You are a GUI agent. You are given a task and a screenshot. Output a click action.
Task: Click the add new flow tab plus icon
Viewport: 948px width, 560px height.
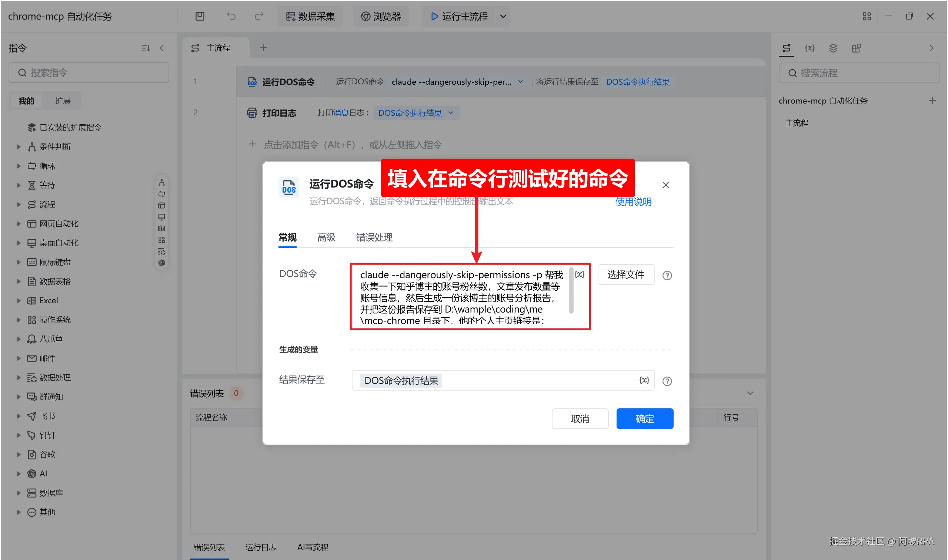point(264,48)
